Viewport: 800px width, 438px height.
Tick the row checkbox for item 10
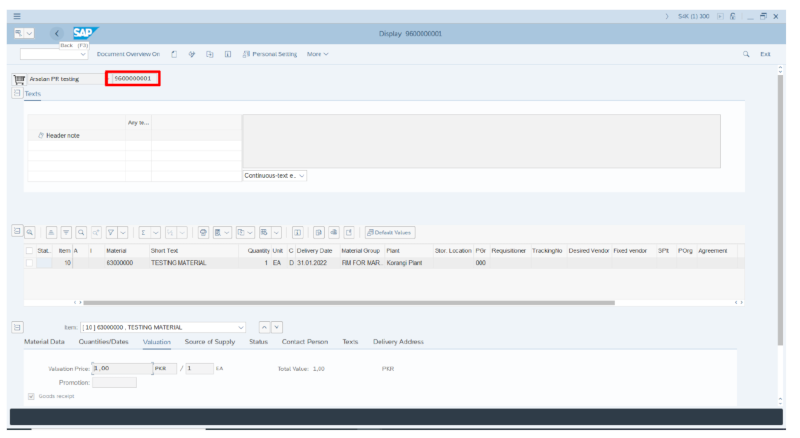[x=29, y=263]
